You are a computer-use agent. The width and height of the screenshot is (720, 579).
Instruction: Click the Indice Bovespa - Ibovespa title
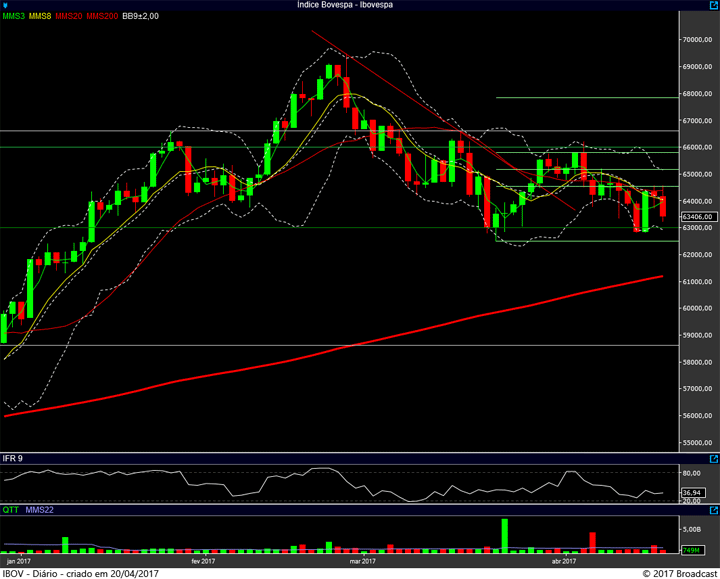pos(345,5)
